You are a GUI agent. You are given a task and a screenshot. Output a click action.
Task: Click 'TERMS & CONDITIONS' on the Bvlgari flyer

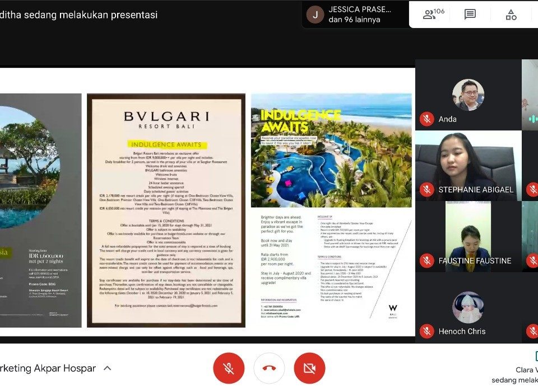(x=166, y=221)
